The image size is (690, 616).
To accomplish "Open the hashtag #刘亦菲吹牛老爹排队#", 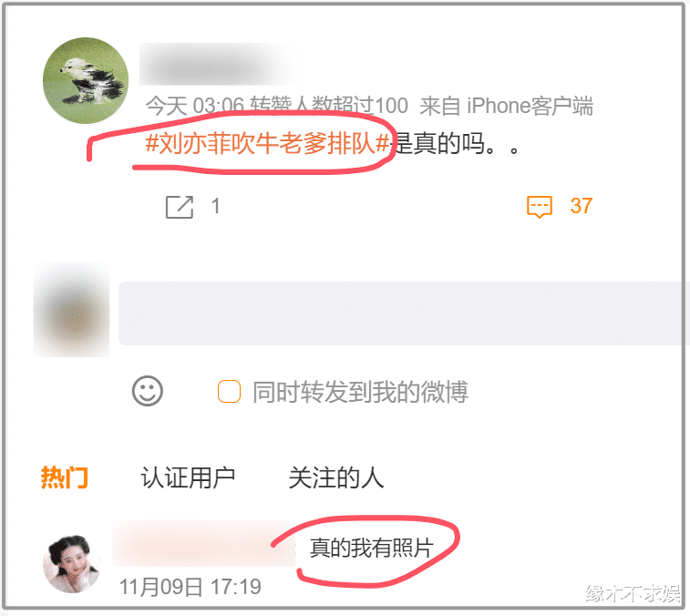I will pos(267,143).
